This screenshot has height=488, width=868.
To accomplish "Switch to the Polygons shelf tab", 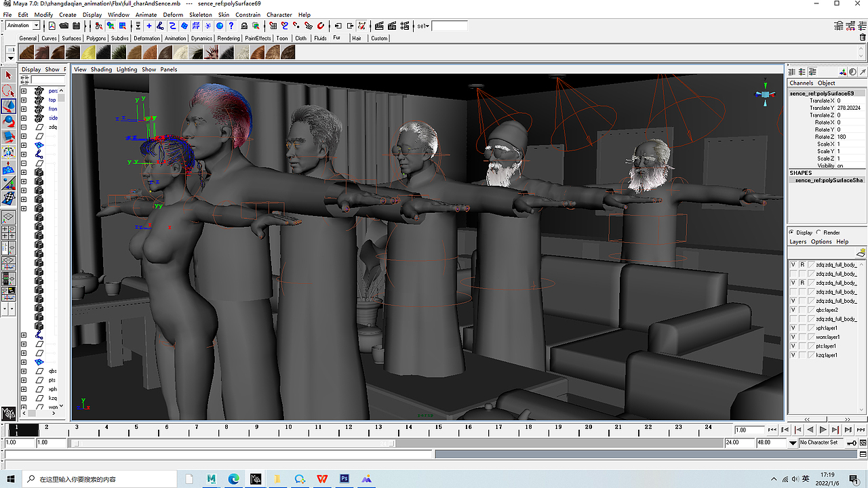I will click(x=96, y=39).
